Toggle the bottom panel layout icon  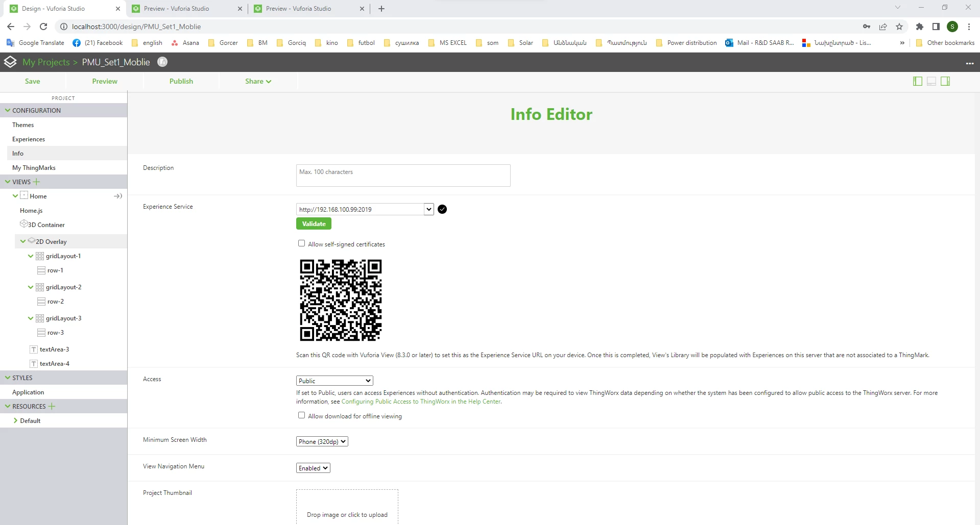click(x=931, y=81)
